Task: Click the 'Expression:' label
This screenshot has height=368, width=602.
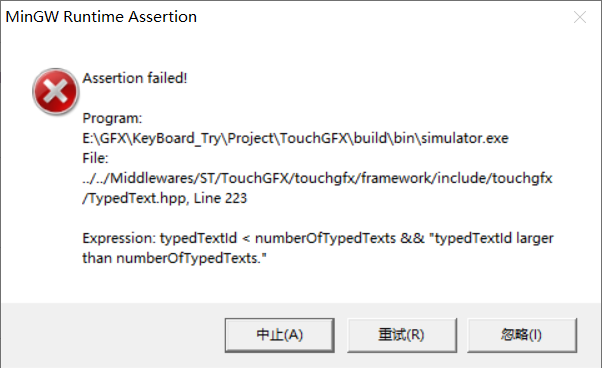Action: click(x=119, y=238)
